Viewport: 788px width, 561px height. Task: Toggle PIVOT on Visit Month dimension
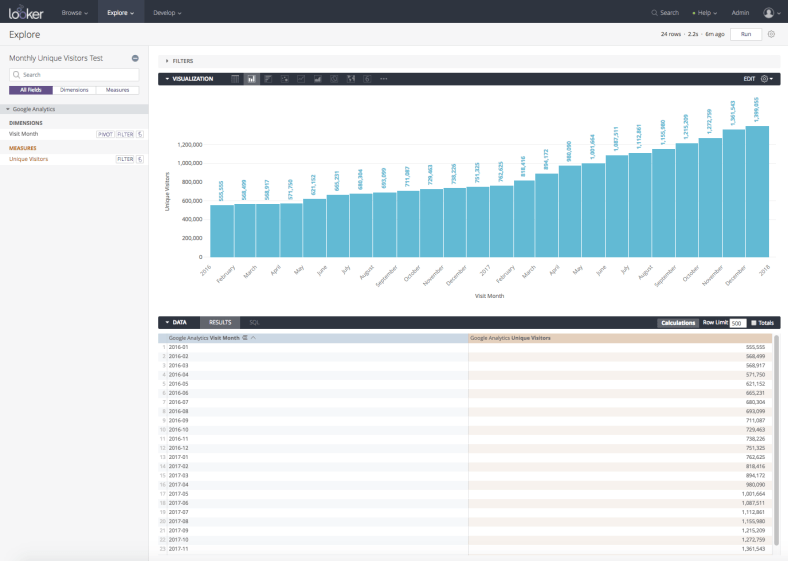pos(105,133)
